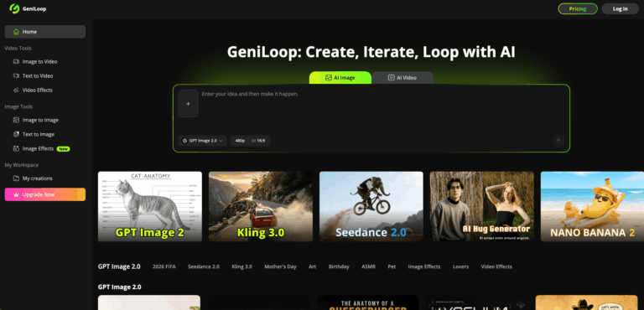Click the Pricing button

click(x=578, y=8)
